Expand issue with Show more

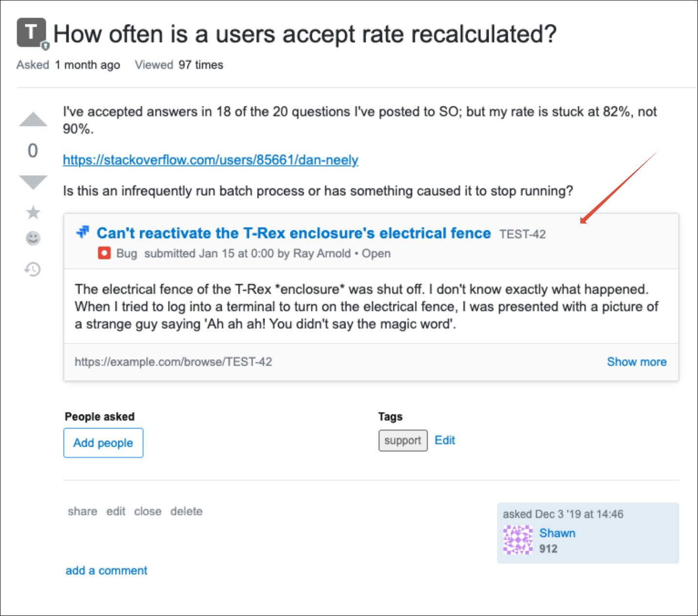[636, 362]
